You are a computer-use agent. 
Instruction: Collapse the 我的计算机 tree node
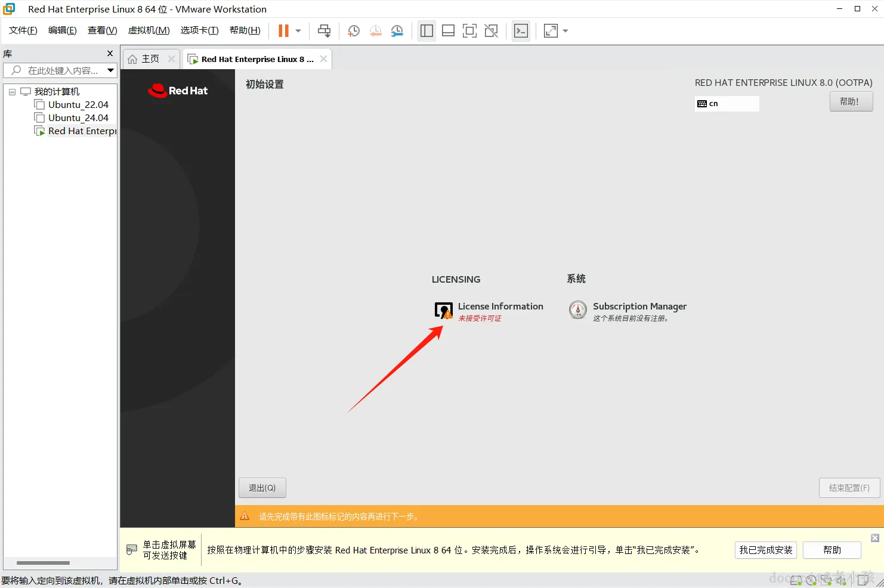[12, 92]
